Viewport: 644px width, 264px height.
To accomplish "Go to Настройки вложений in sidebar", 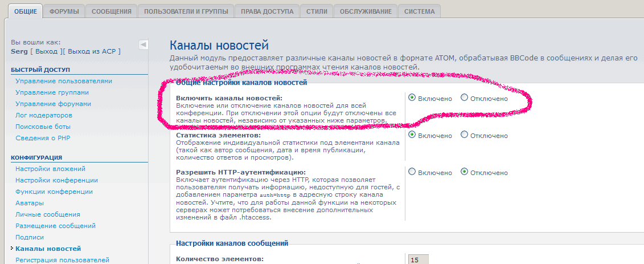I will pyautogui.click(x=50, y=169).
